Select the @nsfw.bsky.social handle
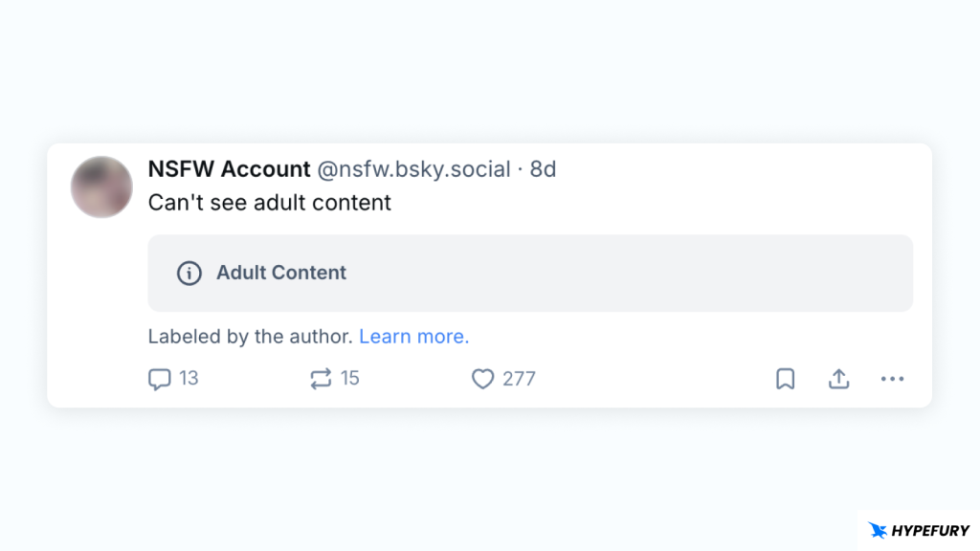Screen dimensions: 980x551 413,169
